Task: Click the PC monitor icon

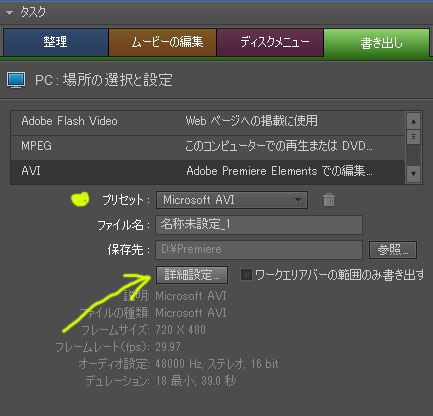Action: click(16, 80)
